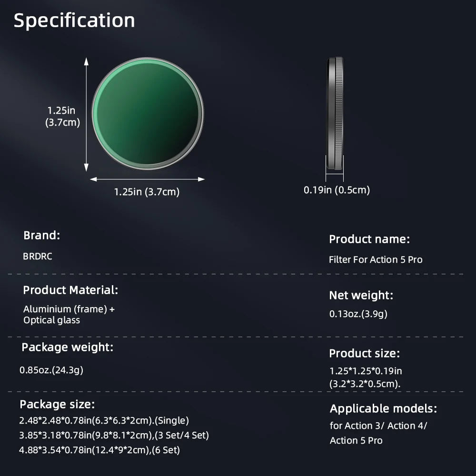Click the Single package size line

click(104, 420)
